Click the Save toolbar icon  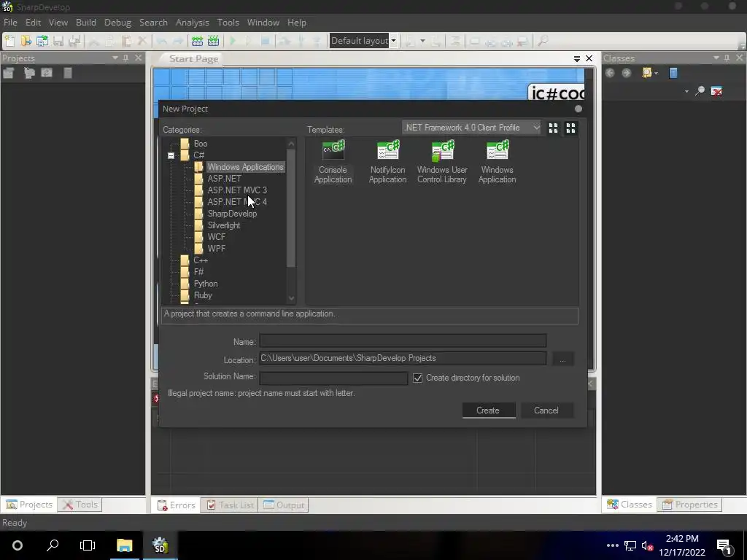pos(58,41)
